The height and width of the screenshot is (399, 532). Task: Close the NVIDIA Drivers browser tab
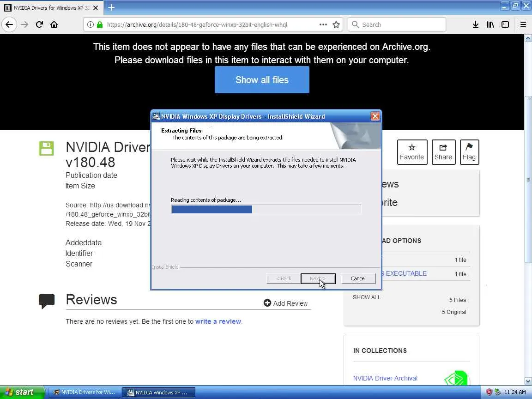pyautogui.click(x=96, y=7)
